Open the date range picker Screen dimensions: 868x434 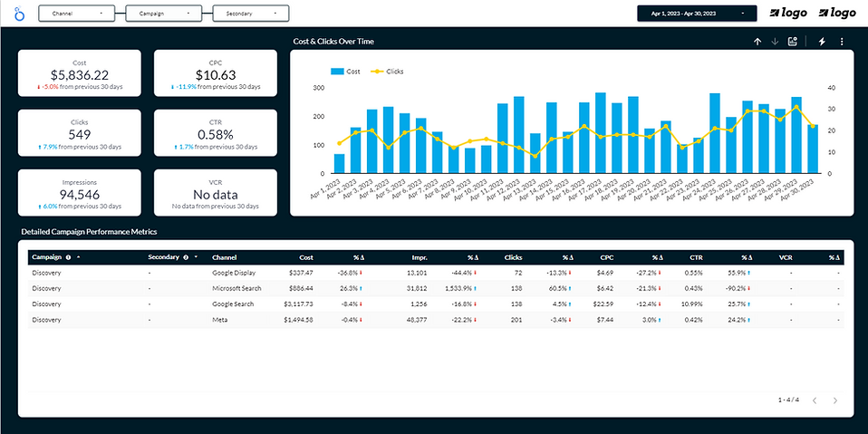pos(696,14)
